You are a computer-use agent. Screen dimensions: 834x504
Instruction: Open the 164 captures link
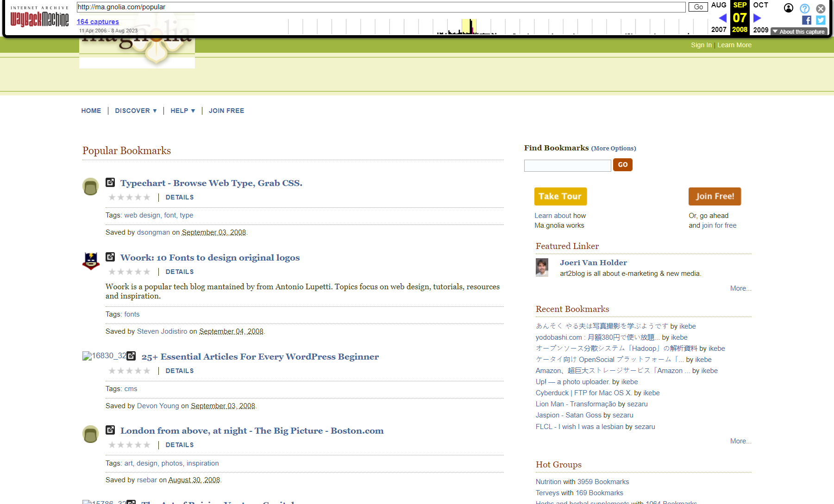click(x=98, y=22)
